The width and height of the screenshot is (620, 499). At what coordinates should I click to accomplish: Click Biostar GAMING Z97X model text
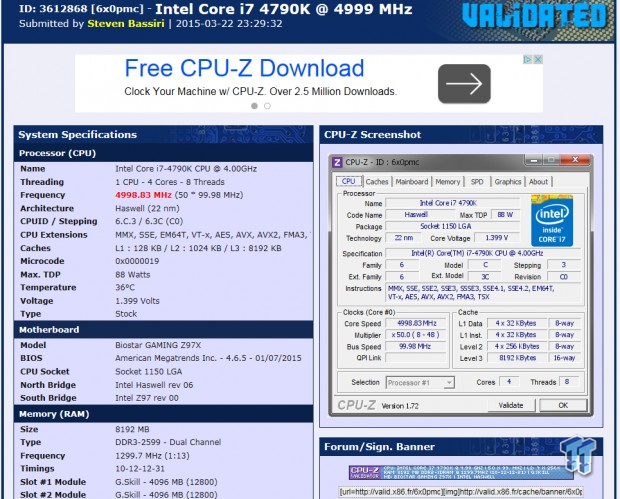[158, 345]
